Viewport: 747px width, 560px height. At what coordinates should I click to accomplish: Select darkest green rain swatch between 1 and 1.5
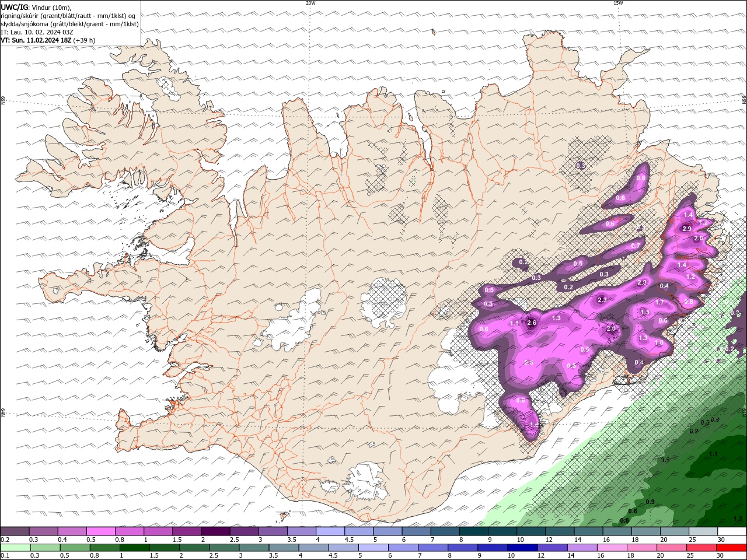(x=134, y=548)
